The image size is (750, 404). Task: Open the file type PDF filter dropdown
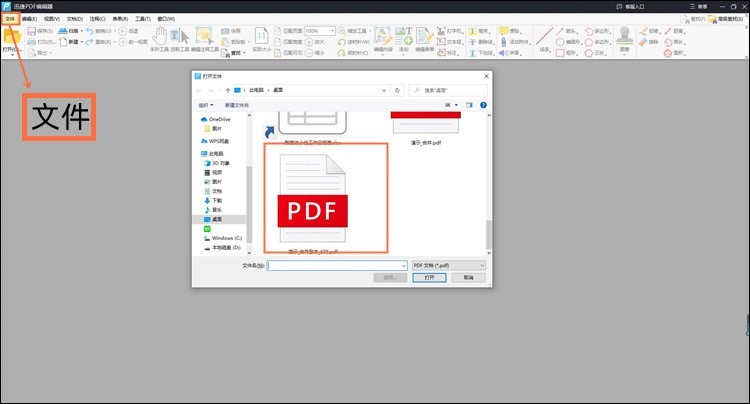(x=449, y=265)
